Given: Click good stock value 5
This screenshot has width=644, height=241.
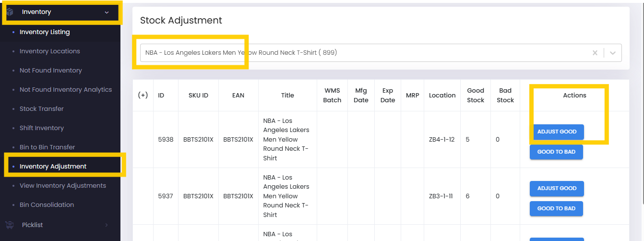Looking at the screenshot, I should pyautogui.click(x=468, y=140).
